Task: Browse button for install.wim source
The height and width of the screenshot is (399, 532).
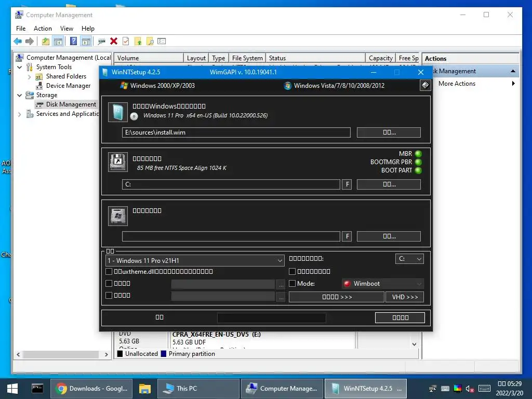Action: (x=389, y=132)
